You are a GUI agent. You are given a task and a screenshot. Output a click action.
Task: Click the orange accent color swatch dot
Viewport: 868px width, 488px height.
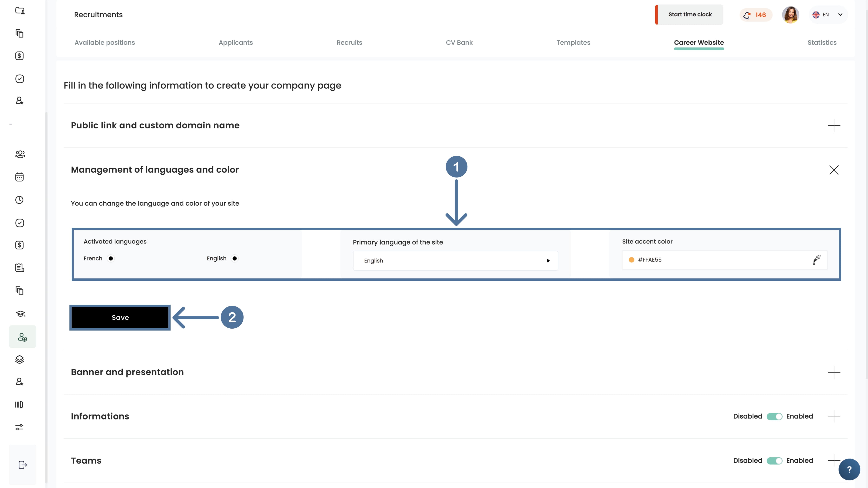[631, 260]
